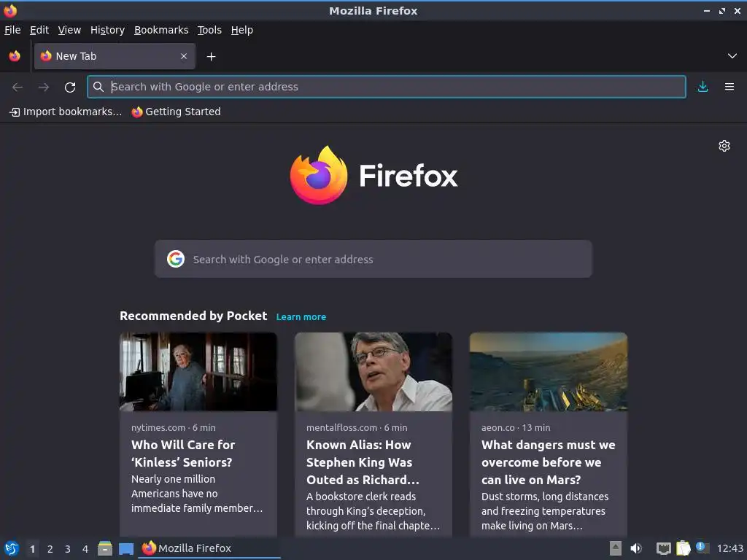Open the Getting Started bookmark
Screen dimensions: 747x560
click(x=177, y=112)
